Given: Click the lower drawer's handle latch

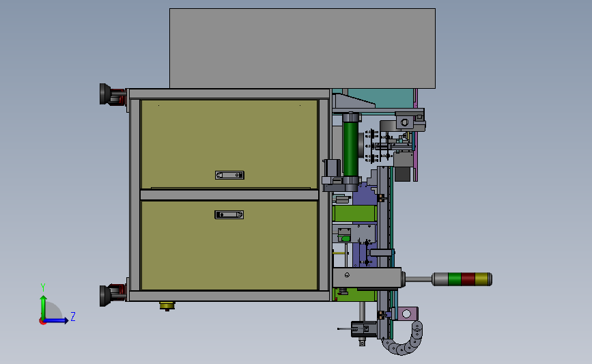Looking at the screenshot, I should click(x=229, y=215).
